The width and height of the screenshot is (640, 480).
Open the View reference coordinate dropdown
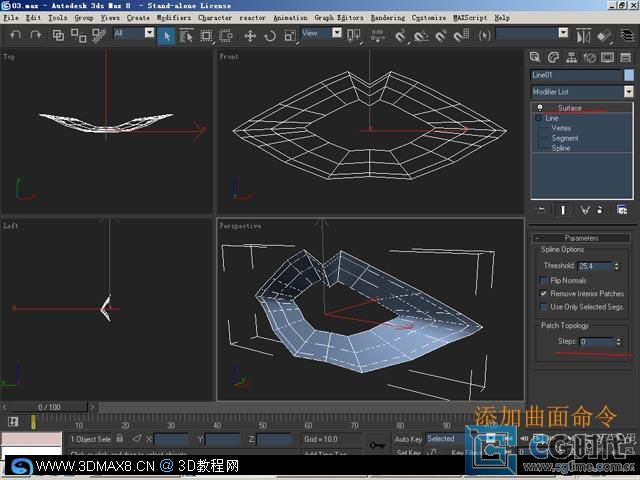pyautogui.click(x=337, y=33)
